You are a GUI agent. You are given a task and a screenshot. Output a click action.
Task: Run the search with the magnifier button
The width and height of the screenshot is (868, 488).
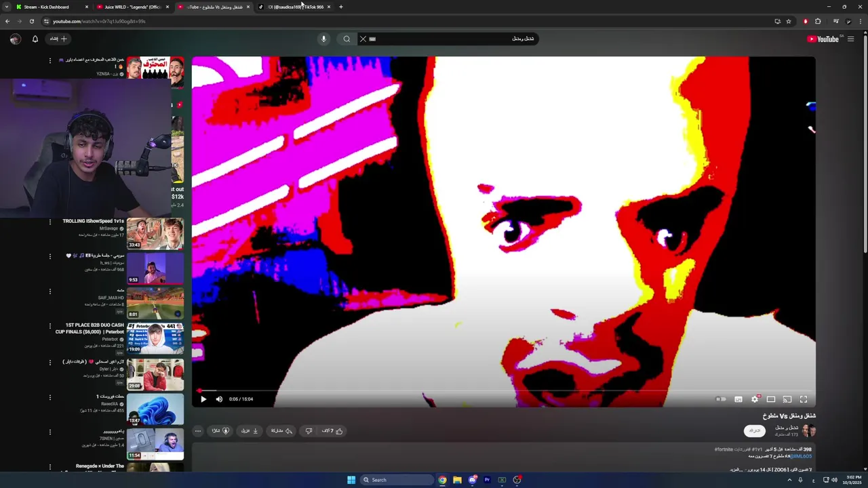pos(347,39)
